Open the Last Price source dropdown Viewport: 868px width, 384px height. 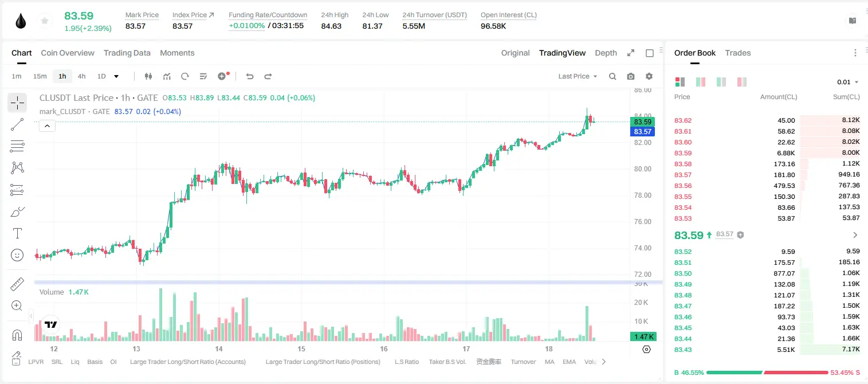pyautogui.click(x=578, y=76)
